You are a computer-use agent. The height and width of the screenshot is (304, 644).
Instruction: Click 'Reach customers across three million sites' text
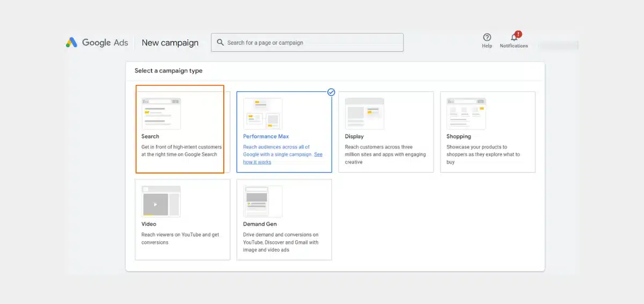tap(385, 154)
